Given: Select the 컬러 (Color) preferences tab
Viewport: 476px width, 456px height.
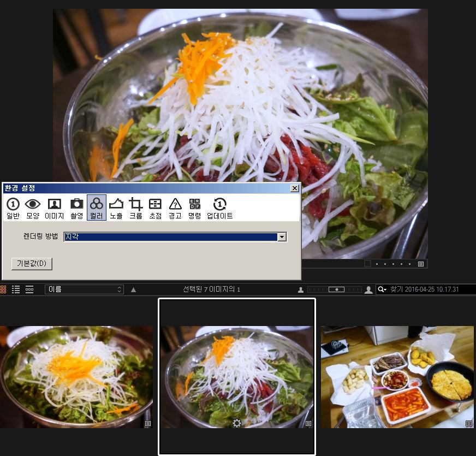Looking at the screenshot, I should point(97,208).
